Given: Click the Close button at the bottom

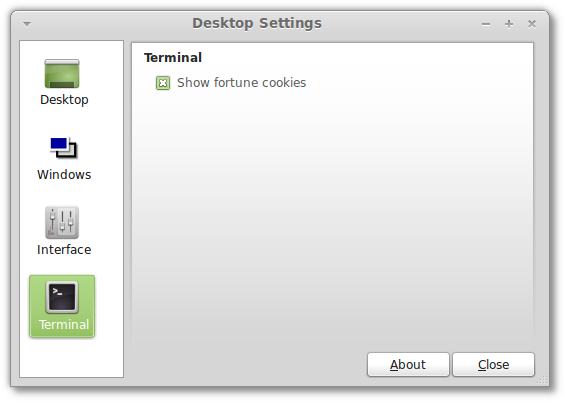Looking at the screenshot, I should pos(493,365).
